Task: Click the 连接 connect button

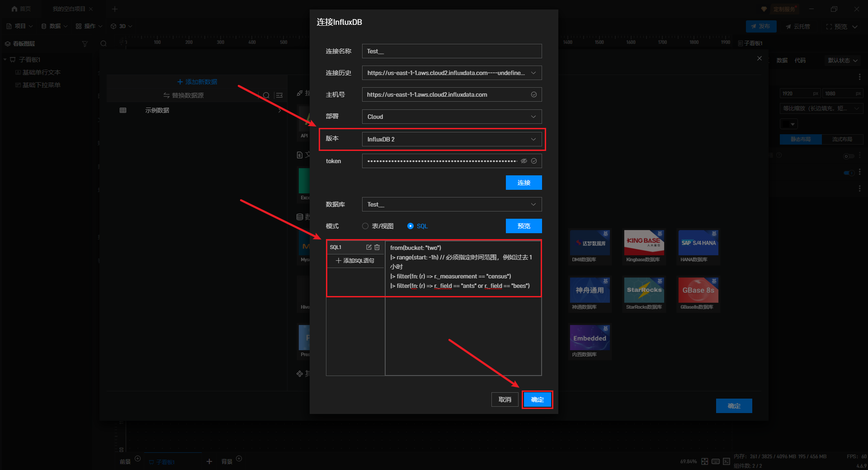Action: [524, 183]
